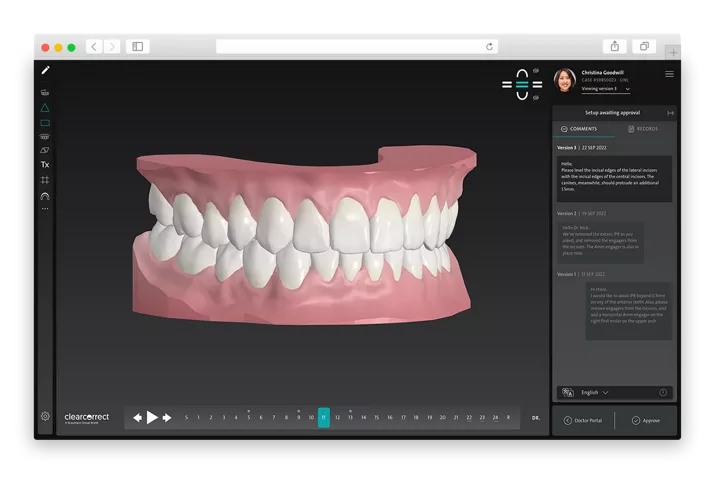The width and height of the screenshot is (720, 481).
Task: Select the pencil edit tool
Action: point(45,71)
